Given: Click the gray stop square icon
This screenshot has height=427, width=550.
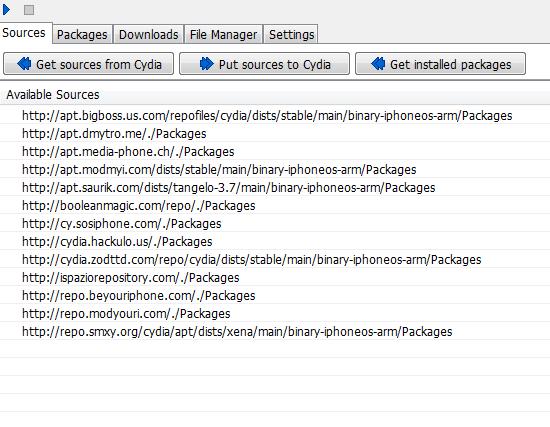Looking at the screenshot, I should click(x=29, y=10).
